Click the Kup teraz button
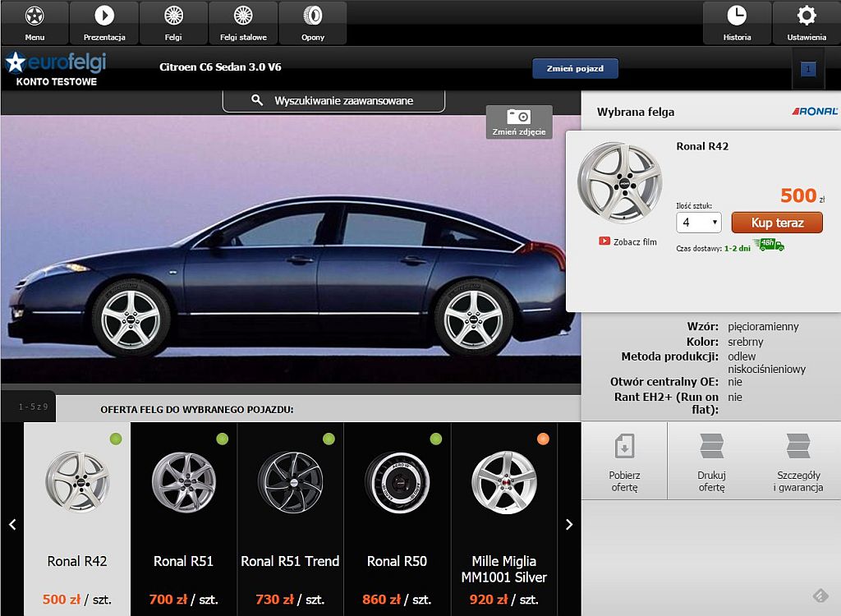 point(777,222)
